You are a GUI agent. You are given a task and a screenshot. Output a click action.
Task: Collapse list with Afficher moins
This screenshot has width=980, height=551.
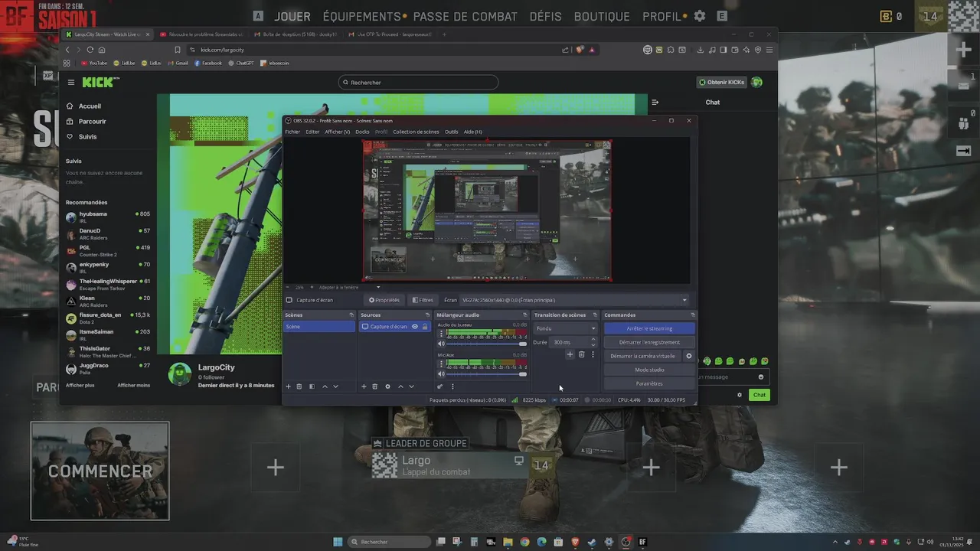(134, 385)
